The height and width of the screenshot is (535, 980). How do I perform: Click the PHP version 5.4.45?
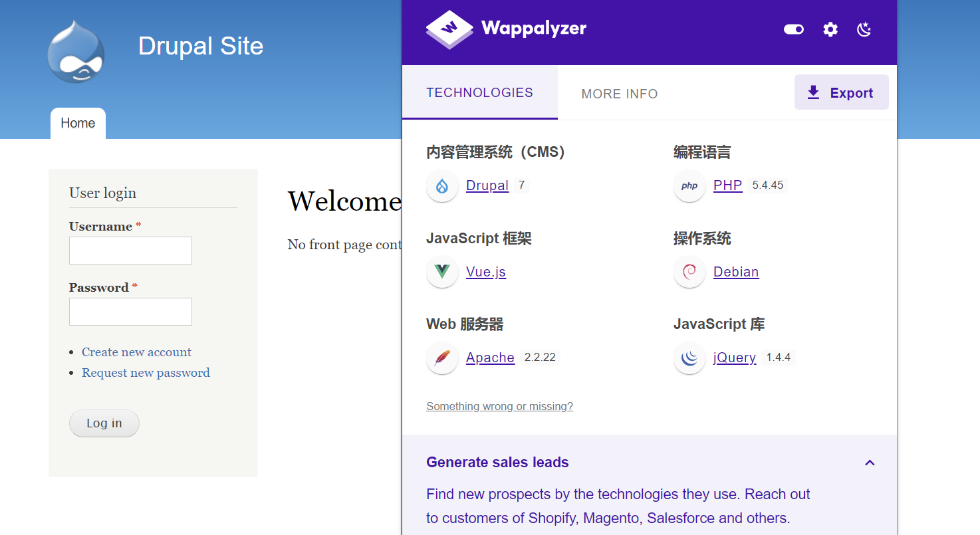tap(768, 185)
